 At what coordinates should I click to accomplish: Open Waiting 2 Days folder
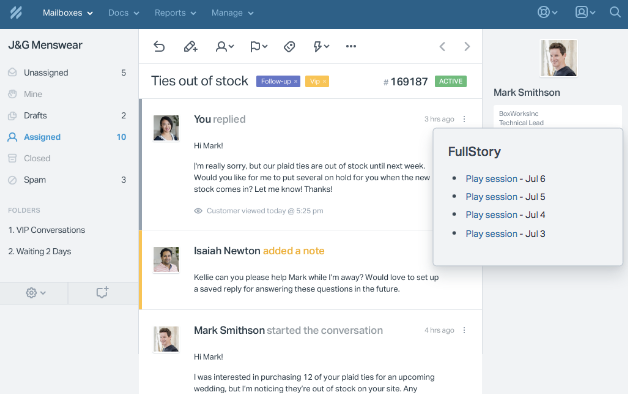click(x=40, y=251)
